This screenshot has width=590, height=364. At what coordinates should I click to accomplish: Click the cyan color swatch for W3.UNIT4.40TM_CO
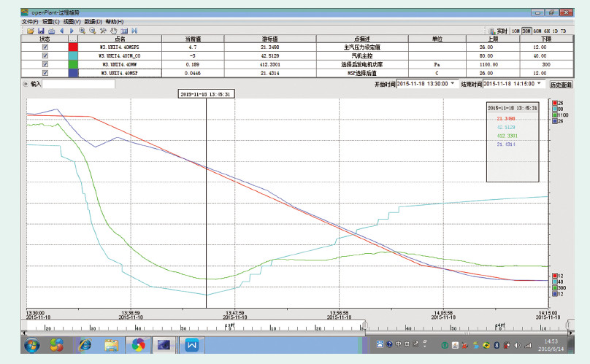tap(73, 55)
